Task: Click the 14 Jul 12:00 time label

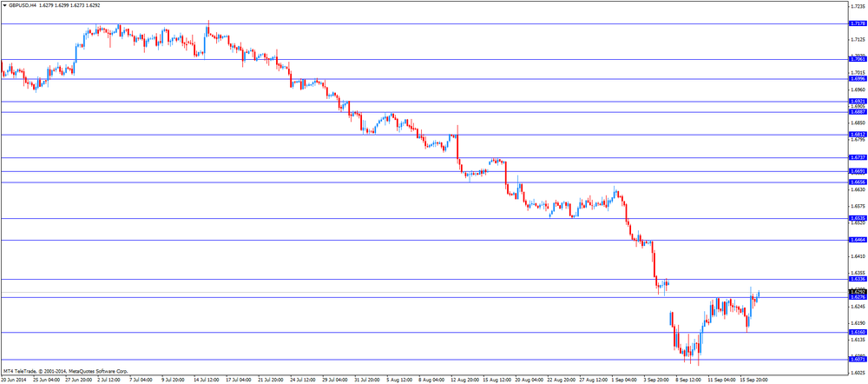Action: (208, 381)
